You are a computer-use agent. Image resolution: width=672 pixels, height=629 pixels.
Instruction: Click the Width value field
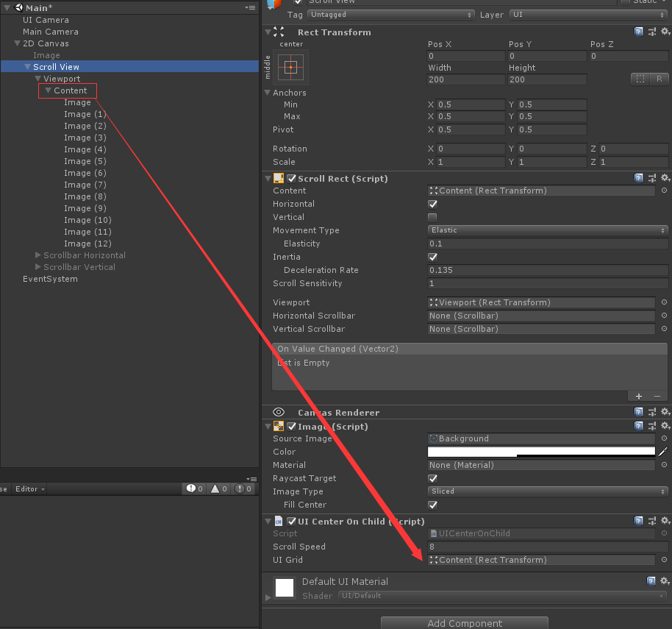coord(466,79)
